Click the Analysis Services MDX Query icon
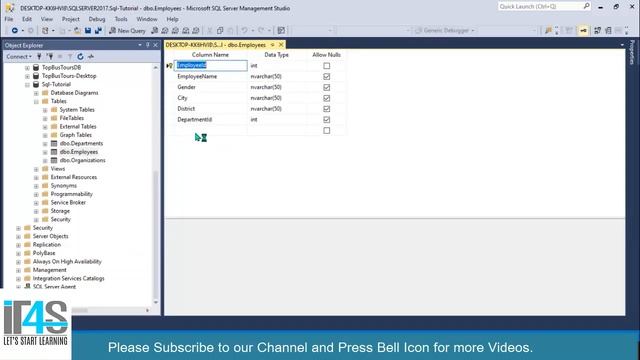Image resolution: width=640 pixels, height=360 pixels. tap(164, 31)
